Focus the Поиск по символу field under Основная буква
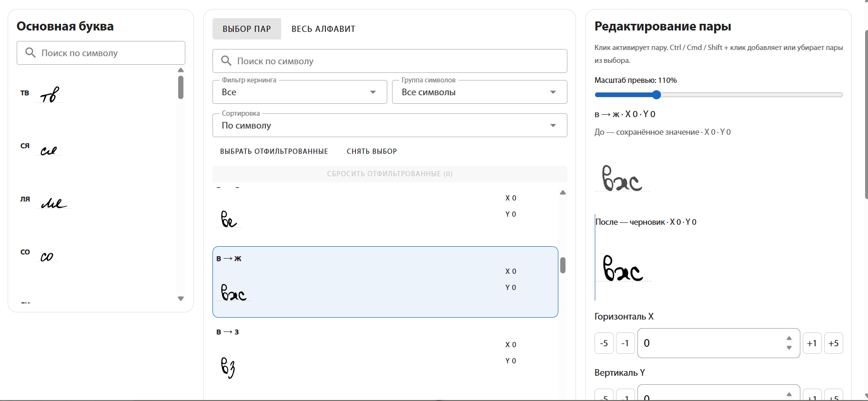Image resolution: width=868 pixels, height=401 pixels. click(101, 53)
